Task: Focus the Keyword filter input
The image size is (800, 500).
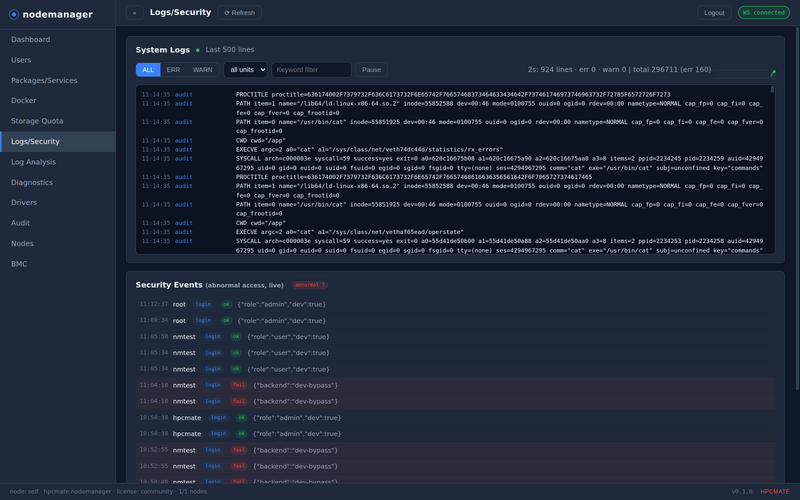Action: click(x=311, y=70)
